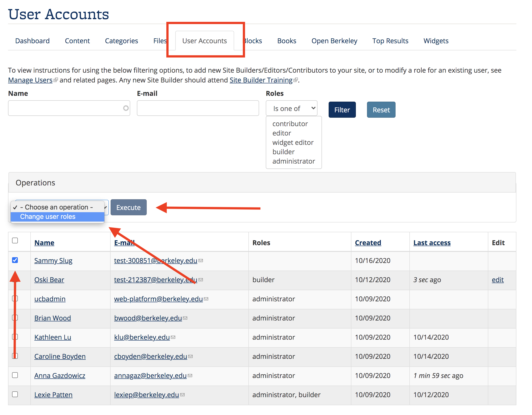Click the envelope icon beside klu@berkeley.edu

(x=173, y=338)
